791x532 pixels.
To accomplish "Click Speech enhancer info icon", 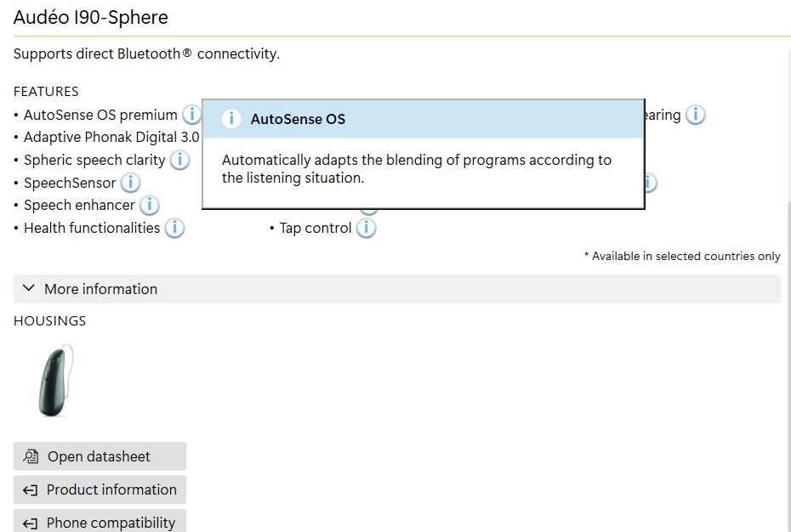I will (150, 205).
